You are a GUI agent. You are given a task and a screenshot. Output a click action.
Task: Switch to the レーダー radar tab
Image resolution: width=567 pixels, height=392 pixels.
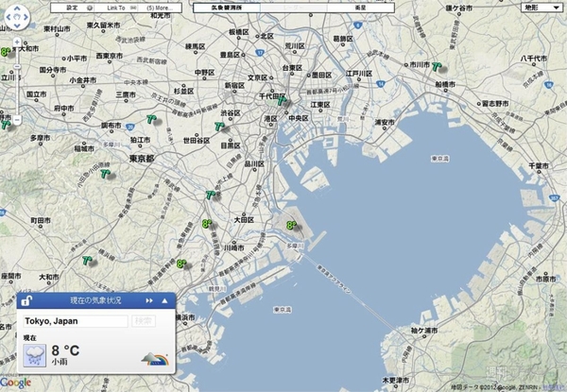point(293,8)
